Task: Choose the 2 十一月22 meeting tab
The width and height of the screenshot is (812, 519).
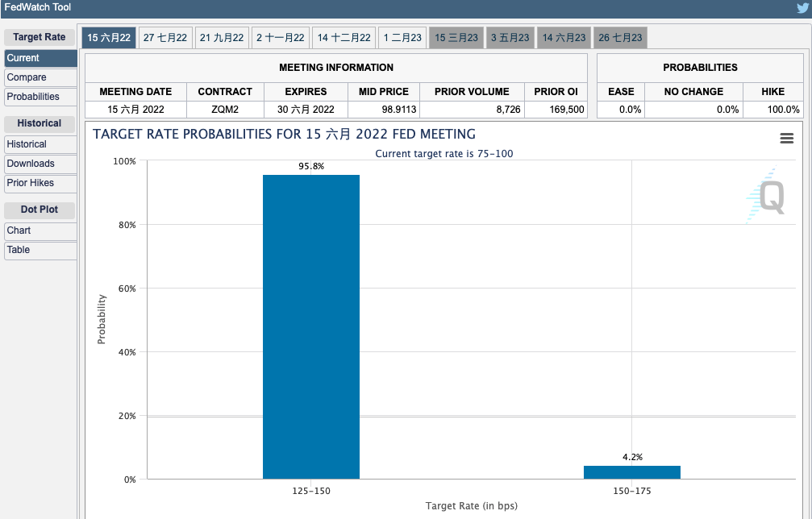Action: tap(280, 38)
